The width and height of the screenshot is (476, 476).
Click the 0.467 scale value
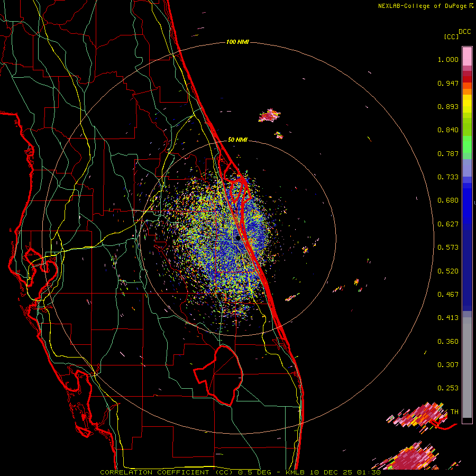tap(448, 295)
